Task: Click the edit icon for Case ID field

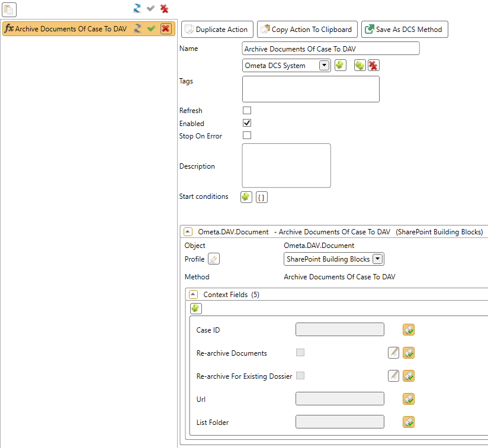Action: pos(408,330)
